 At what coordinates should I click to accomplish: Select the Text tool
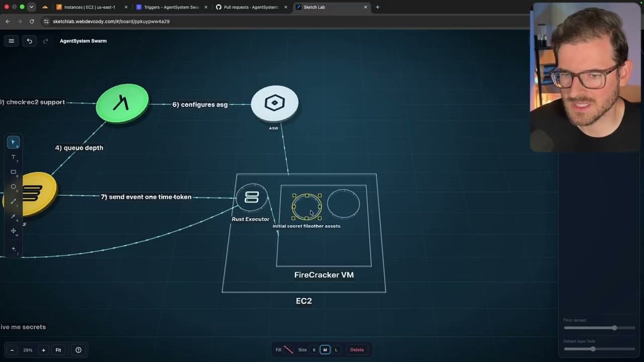coord(14,157)
